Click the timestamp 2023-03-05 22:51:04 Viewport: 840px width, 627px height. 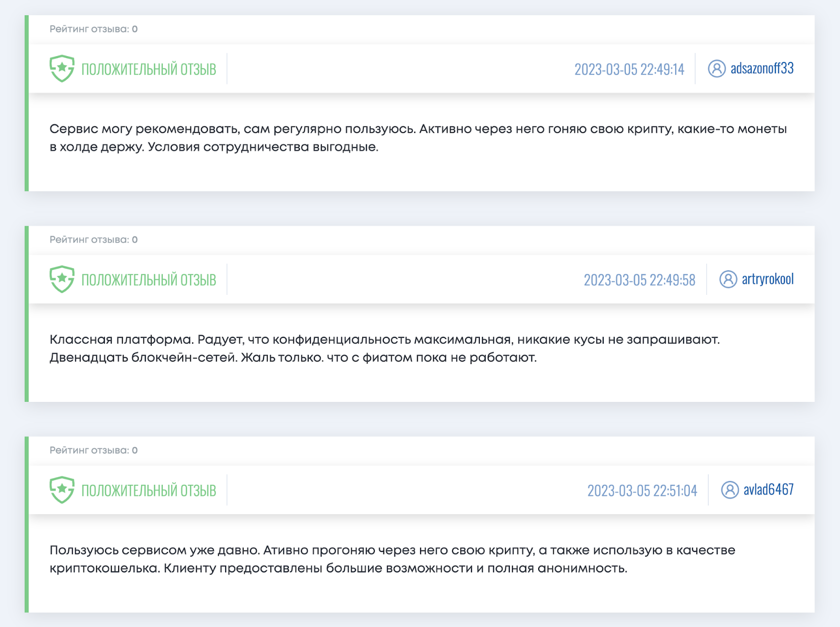[x=642, y=491]
